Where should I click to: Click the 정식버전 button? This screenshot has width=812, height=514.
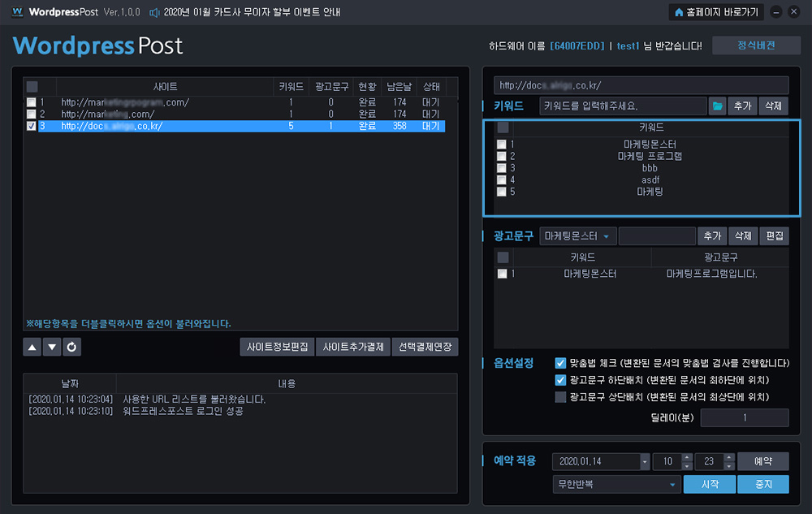click(x=756, y=45)
